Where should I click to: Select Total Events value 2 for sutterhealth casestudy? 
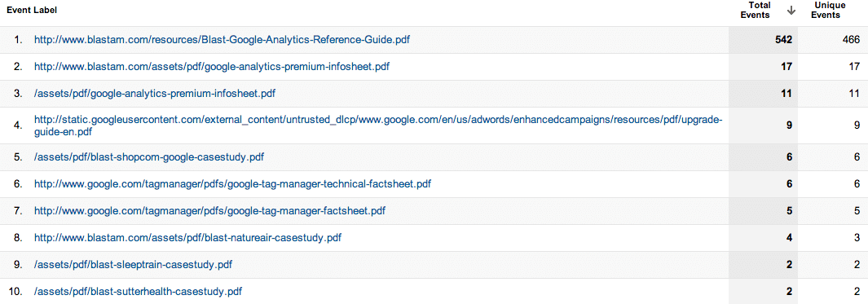(790, 291)
